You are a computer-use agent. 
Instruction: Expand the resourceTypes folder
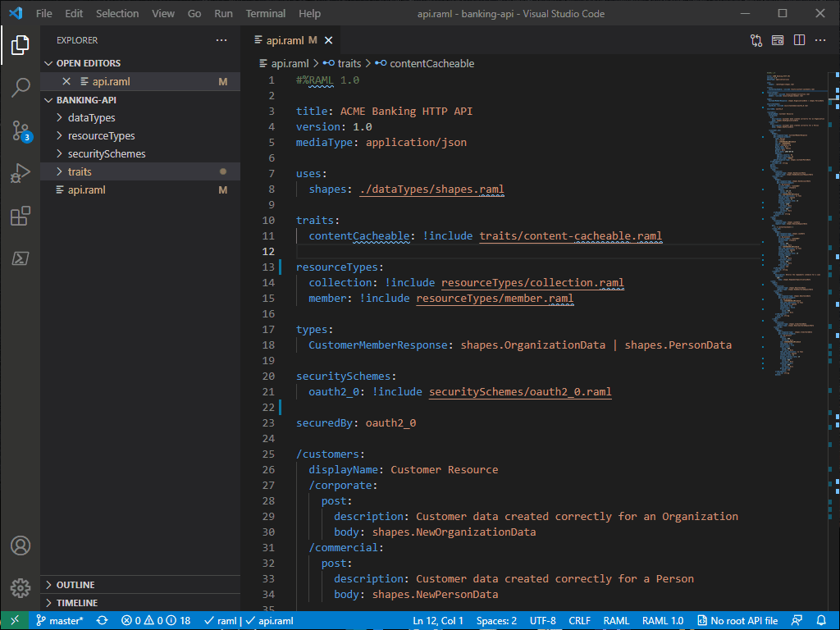pos(140,136)
